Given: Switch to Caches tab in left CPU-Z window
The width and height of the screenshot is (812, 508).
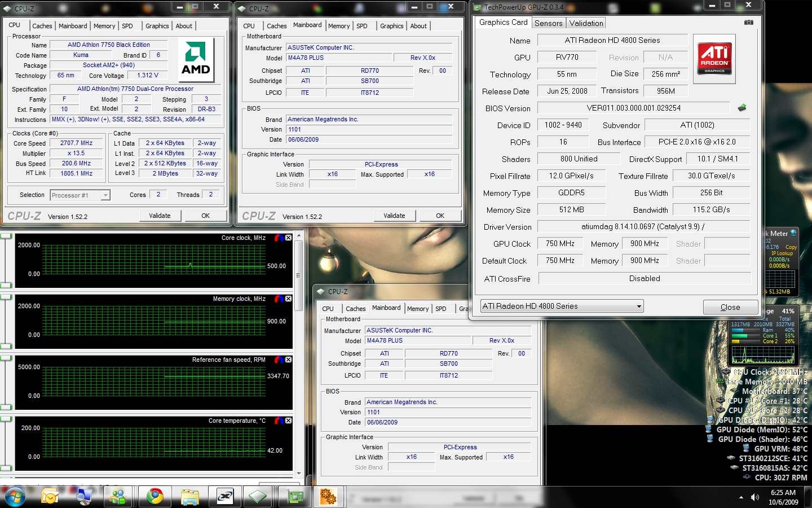Looking at the screenshot, I should pos(42,26).
